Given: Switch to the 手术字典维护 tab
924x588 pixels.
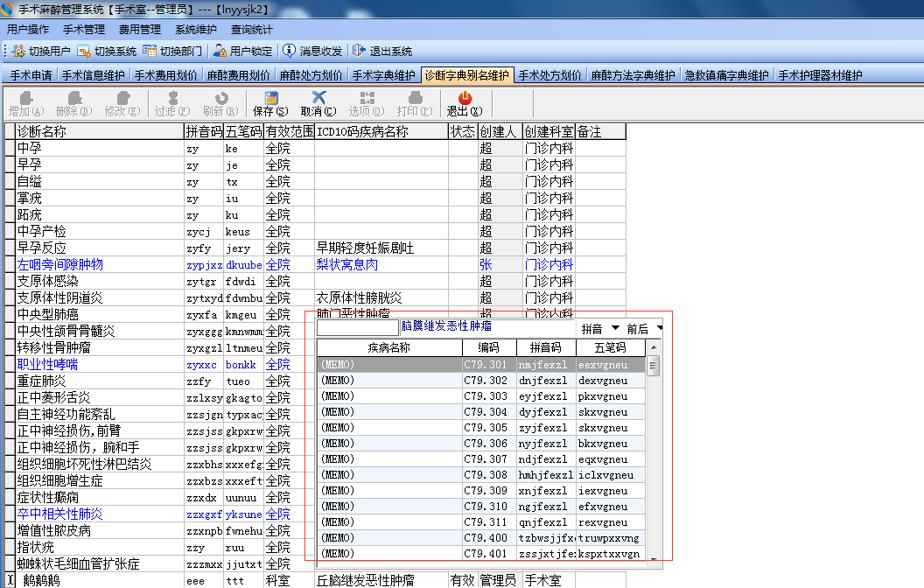Looking at the screenshot, I should (x=383, y=75).
